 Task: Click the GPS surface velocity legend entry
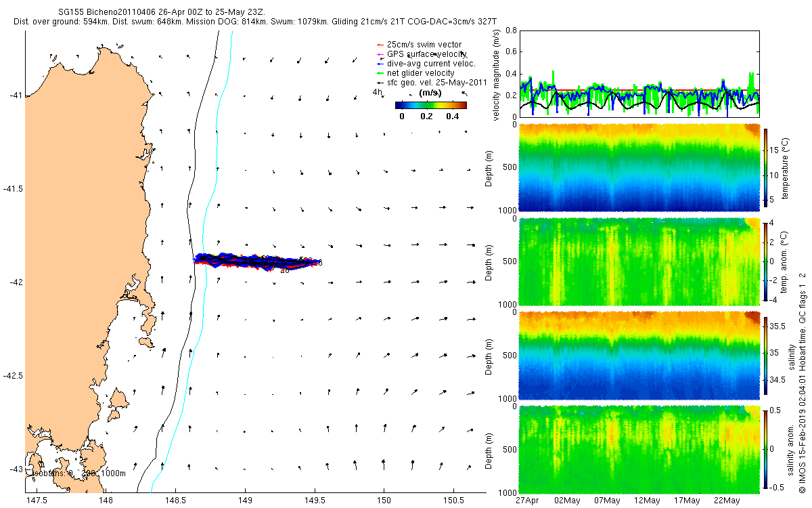426,54
